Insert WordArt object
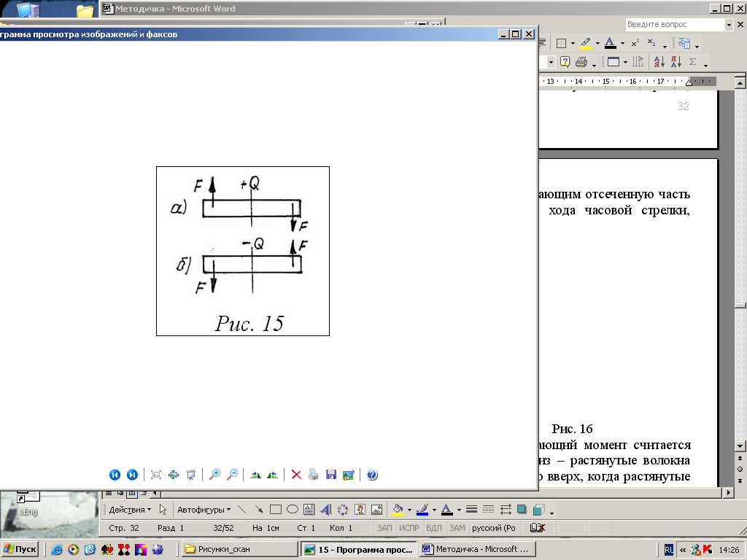Screen dimensions: 747x560 (x=326, y=510)
